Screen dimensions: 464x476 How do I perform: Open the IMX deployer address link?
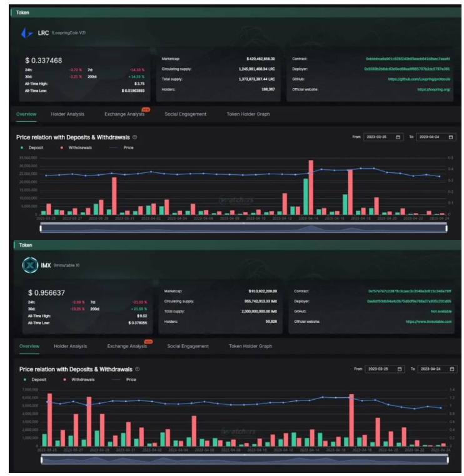pyautogui.click(x=409, y=302)
